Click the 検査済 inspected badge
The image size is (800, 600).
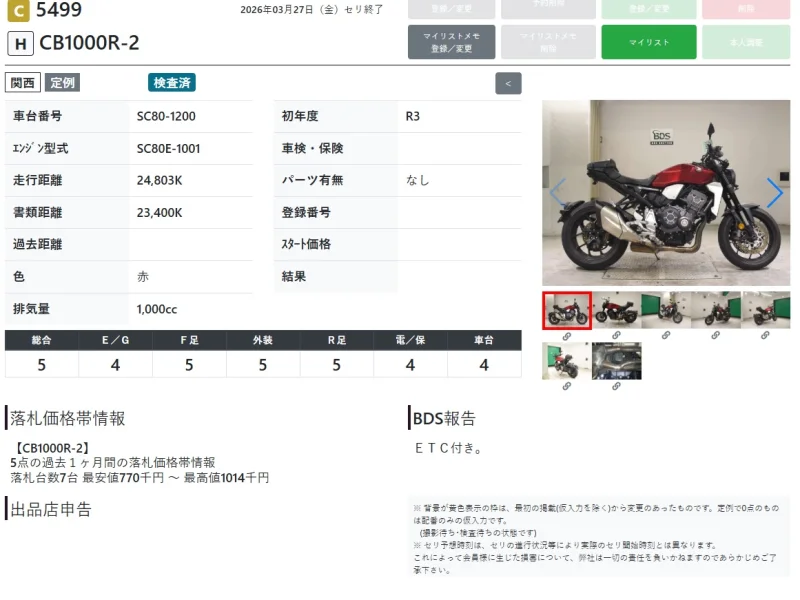tap(172, 83)
